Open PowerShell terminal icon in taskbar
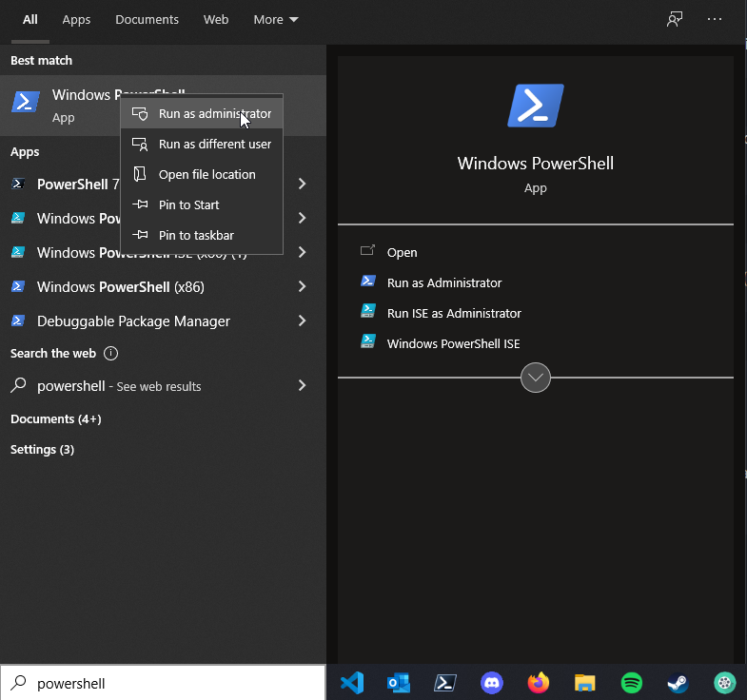Viewport: 747px width, 700px height. [x=445, y=683]
